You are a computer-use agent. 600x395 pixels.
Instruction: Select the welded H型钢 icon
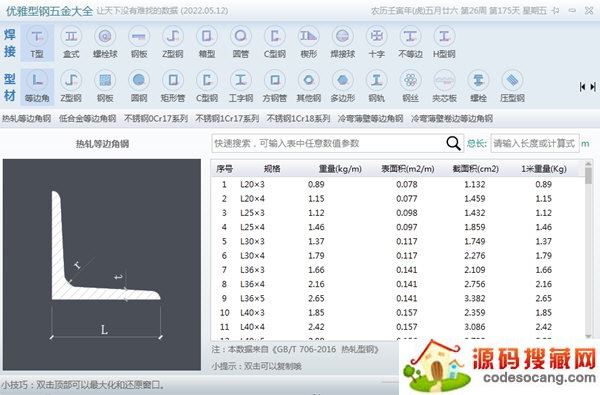444,42
